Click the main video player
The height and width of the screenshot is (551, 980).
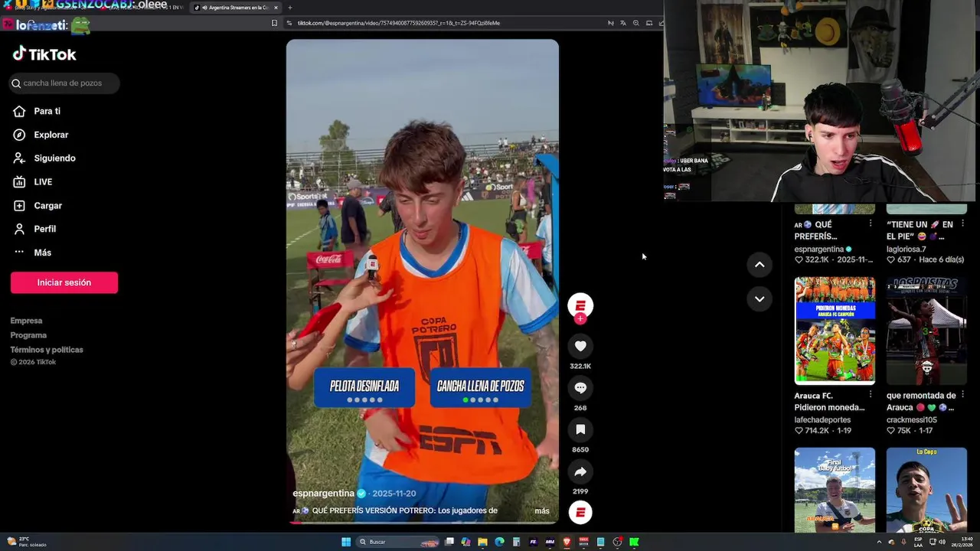(423, 282)
